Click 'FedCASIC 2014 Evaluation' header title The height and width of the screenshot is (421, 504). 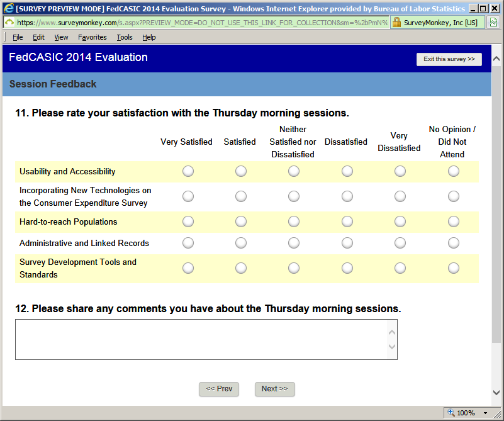[x=78, y=57]
